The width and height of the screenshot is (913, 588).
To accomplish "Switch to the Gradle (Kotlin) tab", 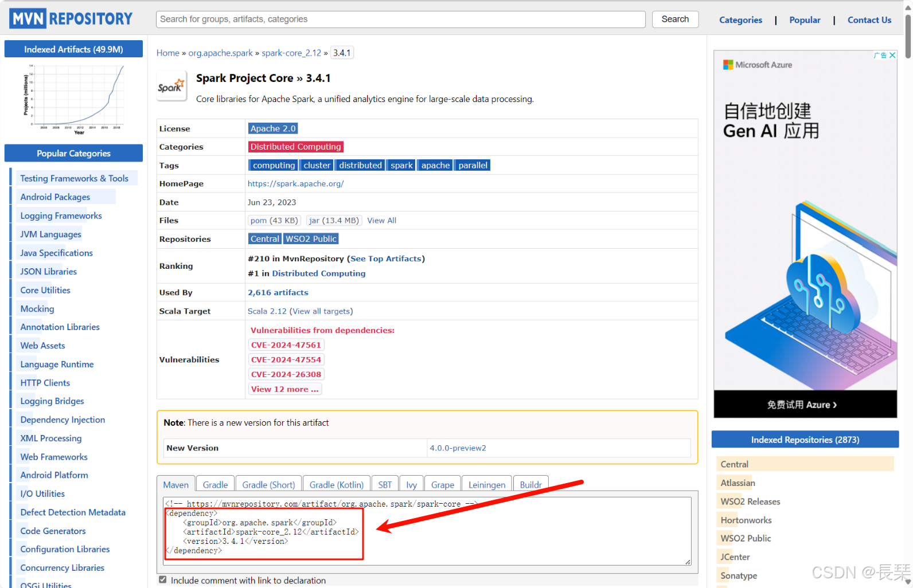I will pos(336,484).
